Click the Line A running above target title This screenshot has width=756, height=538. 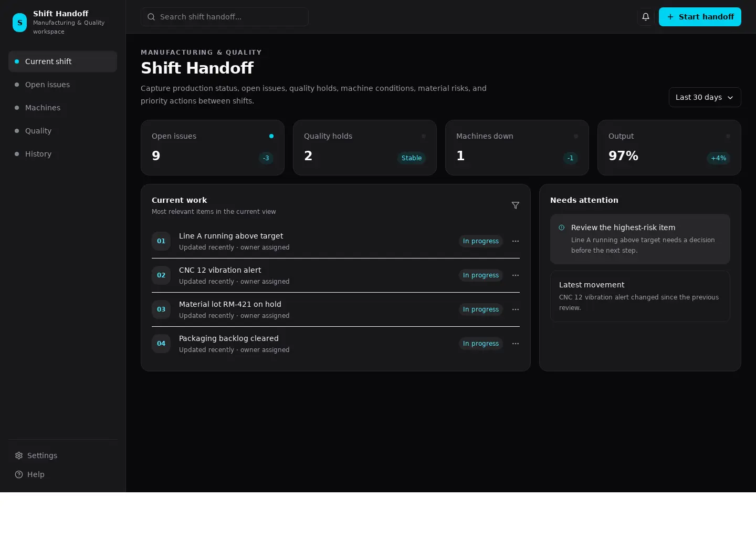tap(231, 236)
